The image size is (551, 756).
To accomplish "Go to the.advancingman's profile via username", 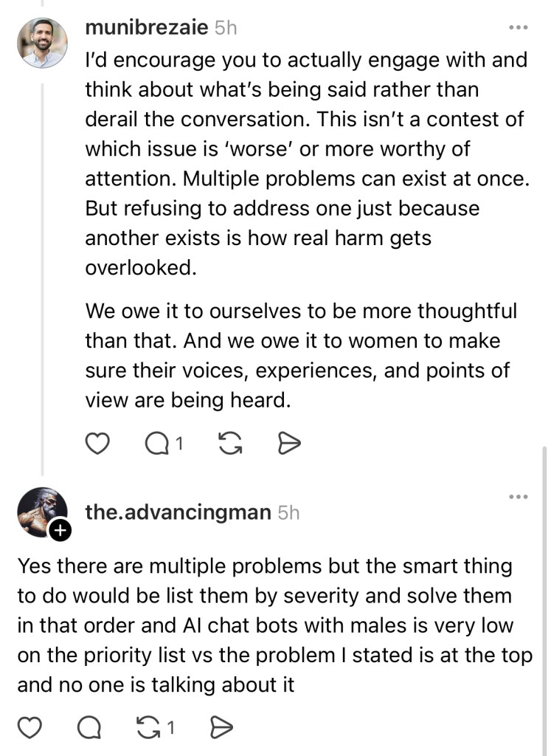I will coord(178,512).
